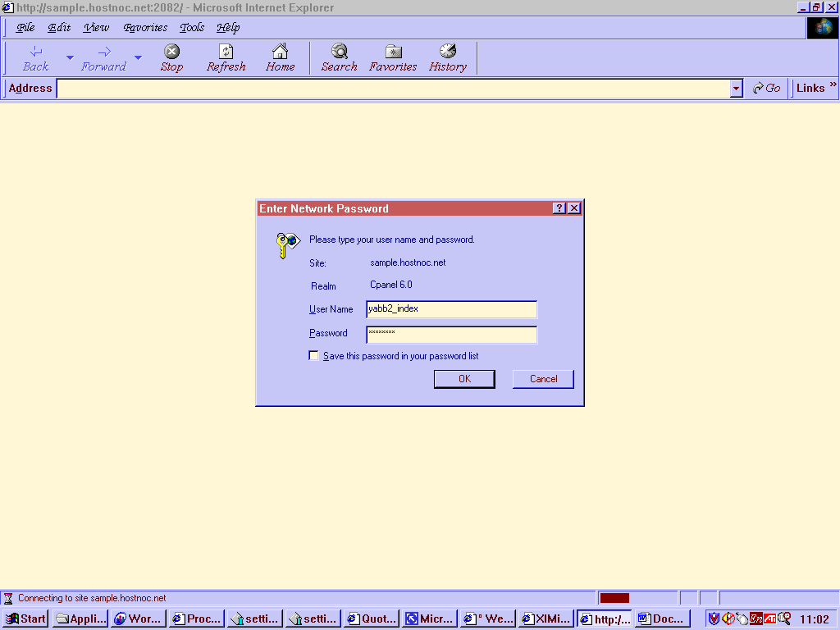This screenshot has height=630, width=840.
Task: Expand the Back history dropdown arrow
Action: tap(70, 58)
